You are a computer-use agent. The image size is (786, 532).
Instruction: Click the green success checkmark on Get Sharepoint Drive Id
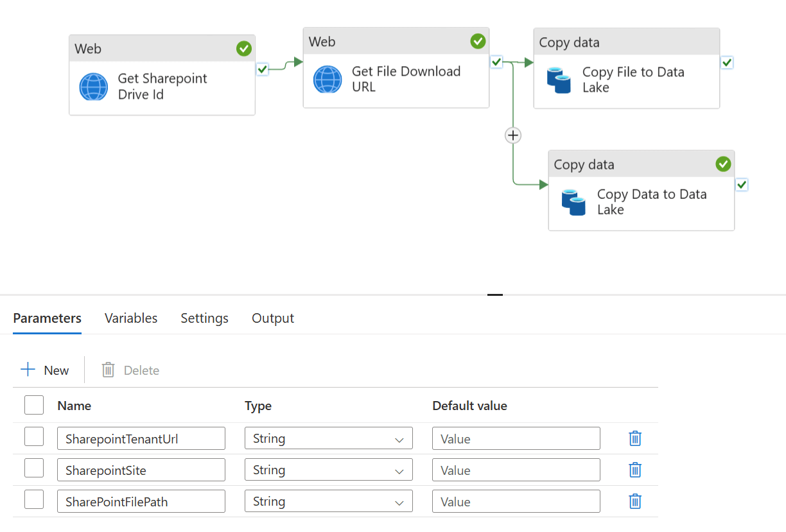click(244, 49)
